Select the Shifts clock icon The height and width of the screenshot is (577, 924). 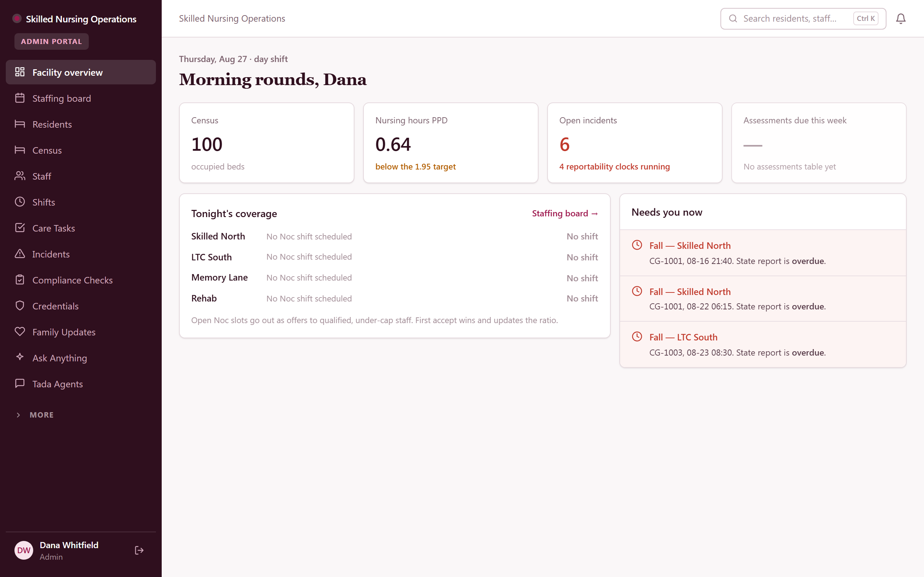tap(20, 202)
